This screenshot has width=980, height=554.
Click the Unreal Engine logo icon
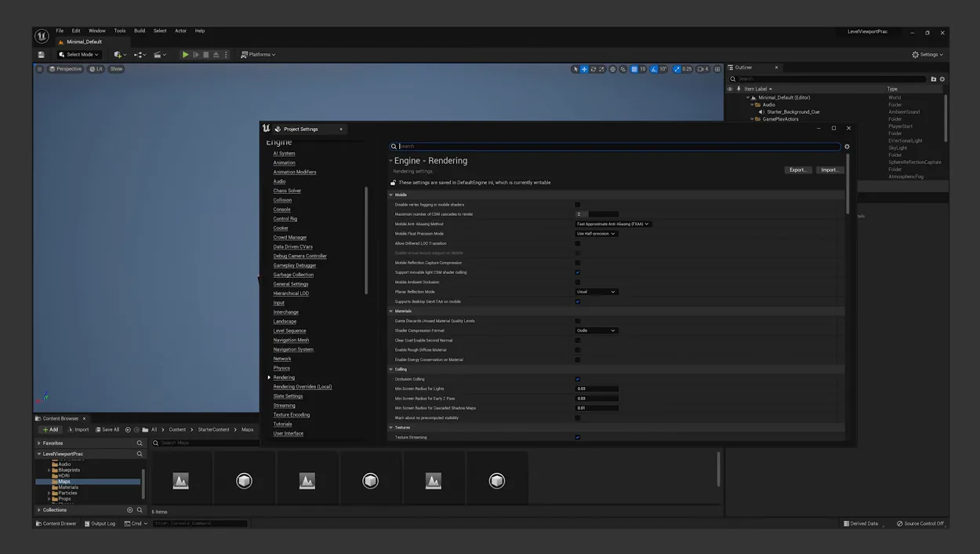point(42,36)
